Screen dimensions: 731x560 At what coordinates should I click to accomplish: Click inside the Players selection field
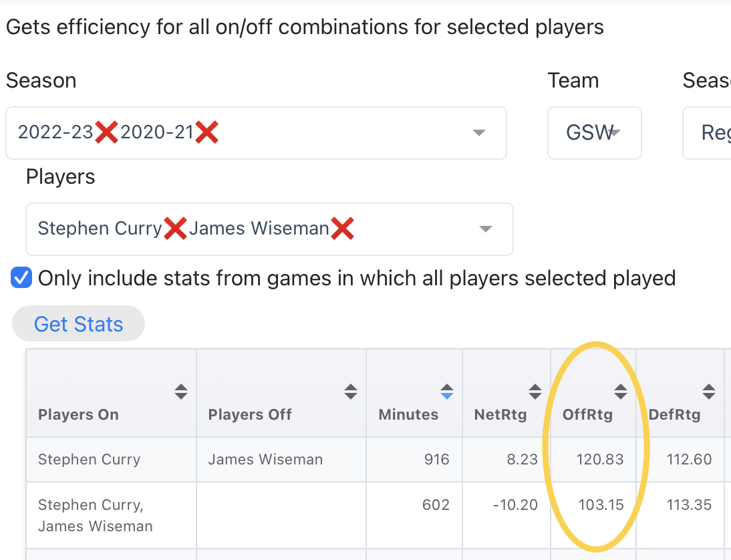tap(269, 229)
